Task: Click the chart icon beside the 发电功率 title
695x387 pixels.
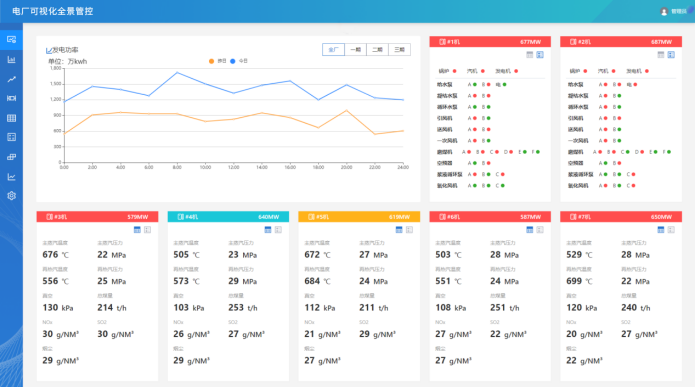Action: (x=49, y=50)
